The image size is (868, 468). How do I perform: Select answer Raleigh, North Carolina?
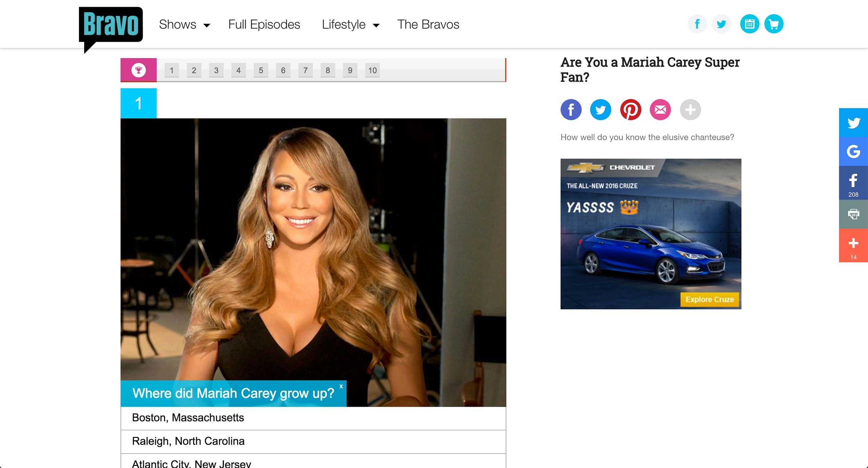click(x=188, y=441)
